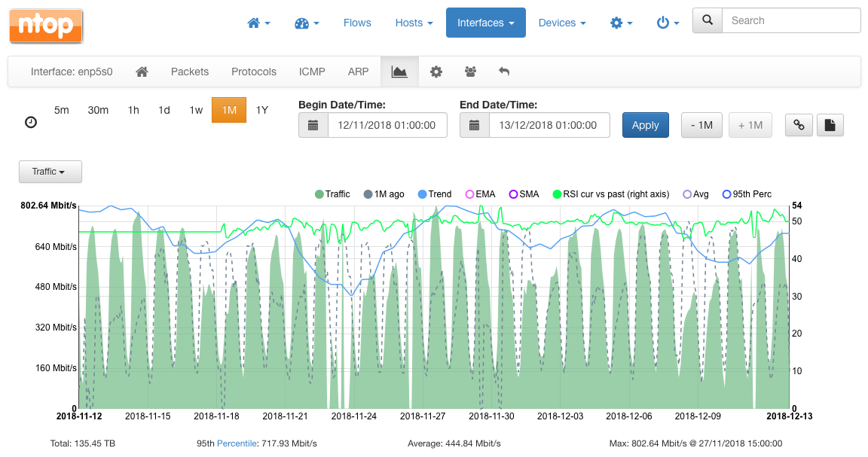Expand the Traffic dropdown button

click(x=50, y=172)
